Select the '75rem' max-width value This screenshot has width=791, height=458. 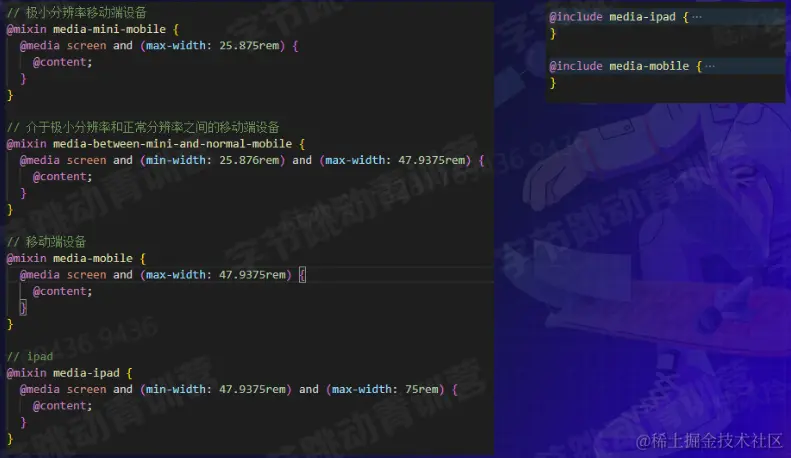click(422, 389)
